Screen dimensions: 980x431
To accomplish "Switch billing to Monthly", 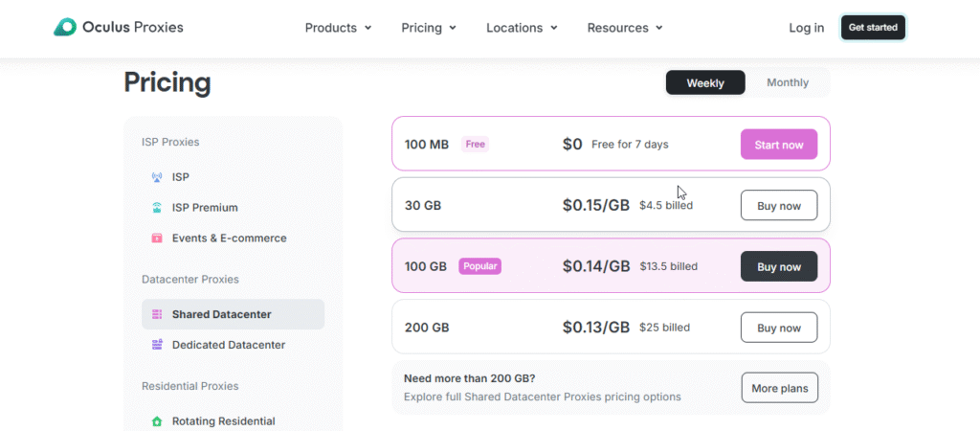I will point(787,83).
